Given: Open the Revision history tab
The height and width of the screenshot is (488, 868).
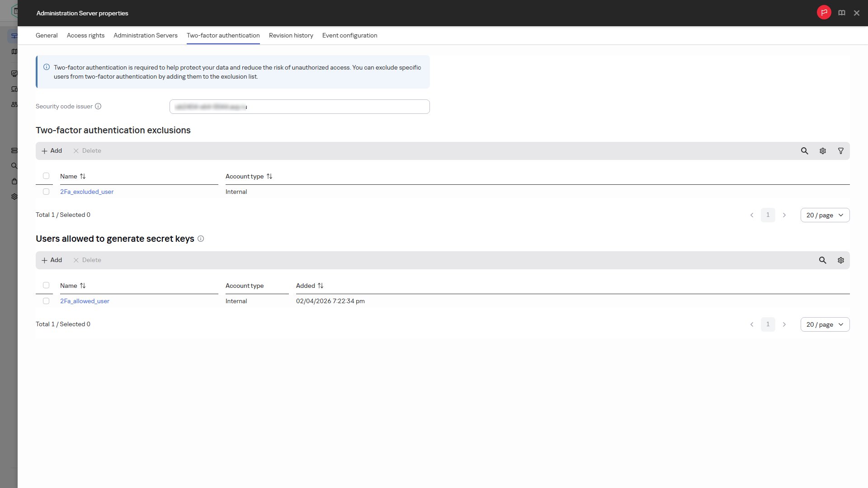Looking at the screenshot, I should coord(291,35).
